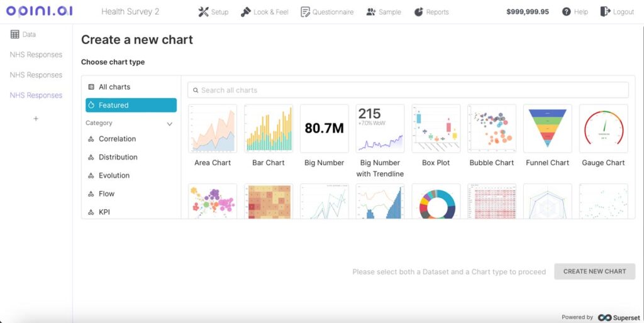This screenshot has height=323, width=644.
Task: Select the scatter plot thumbnail
Action: (604, 201)
